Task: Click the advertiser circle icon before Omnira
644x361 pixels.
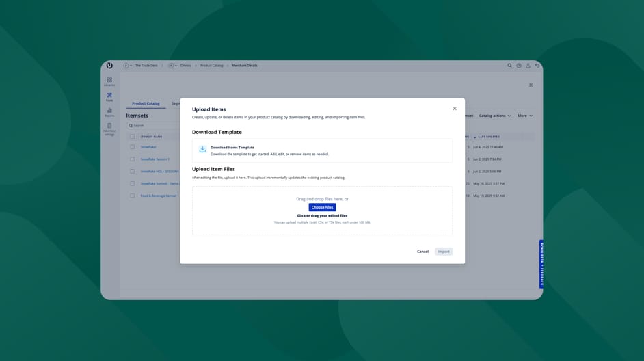Action: (171, 66)
